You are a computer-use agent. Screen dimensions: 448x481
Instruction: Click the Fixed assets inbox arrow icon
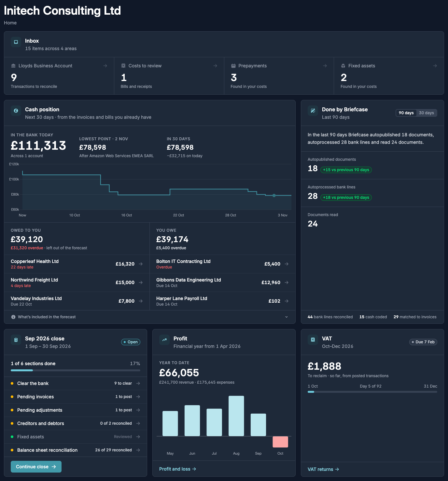[435, 66]
